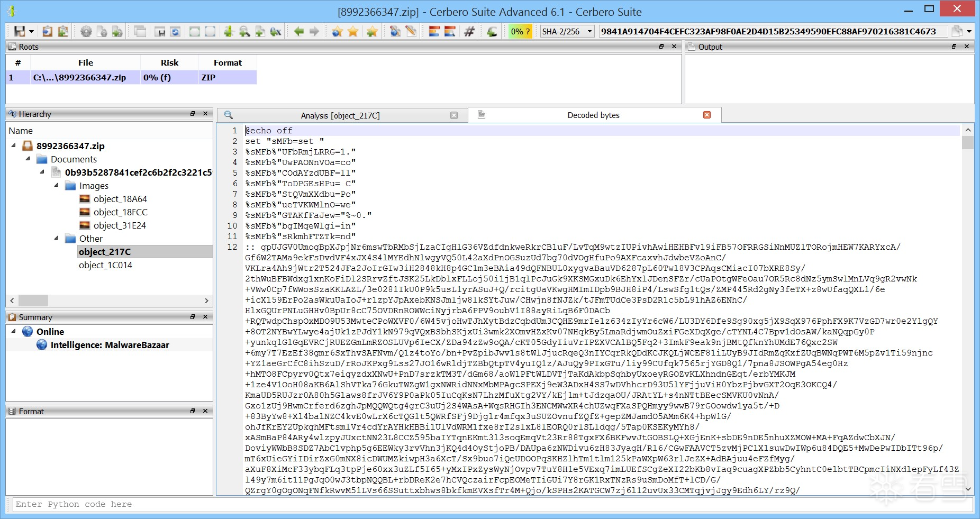Click the clipboard icon with green arrow
Screen dimensions: 980x519
[x=63, y=32]
